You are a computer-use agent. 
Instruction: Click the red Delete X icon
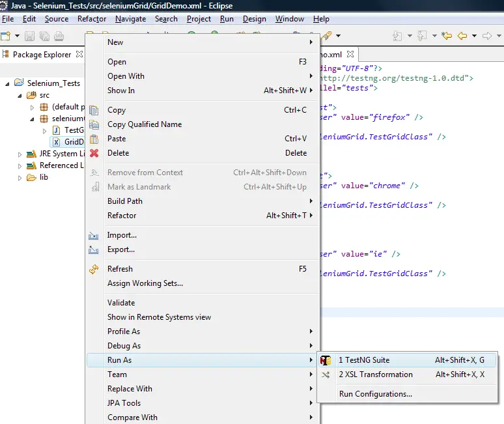94,153
